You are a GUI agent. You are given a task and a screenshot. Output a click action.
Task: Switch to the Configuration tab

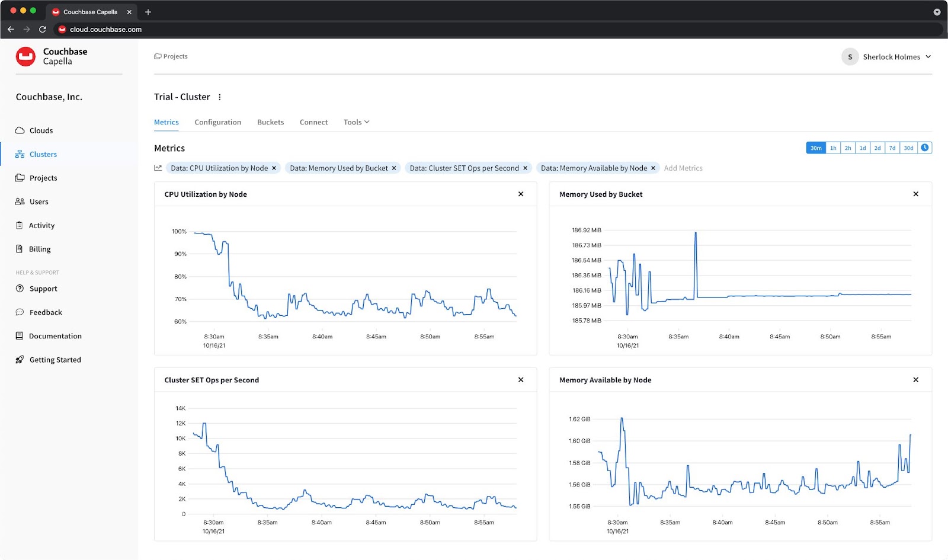217,122
